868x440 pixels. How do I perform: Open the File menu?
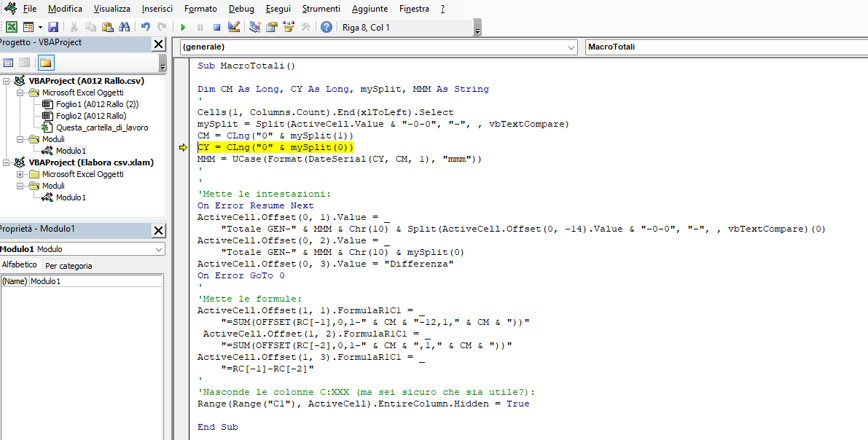pyautogui.click(x=30, y=9)
